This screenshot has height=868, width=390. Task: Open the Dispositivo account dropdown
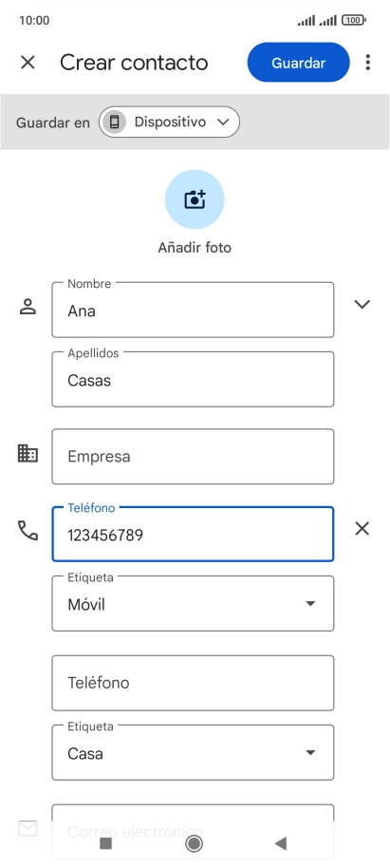tap(169, 122)
